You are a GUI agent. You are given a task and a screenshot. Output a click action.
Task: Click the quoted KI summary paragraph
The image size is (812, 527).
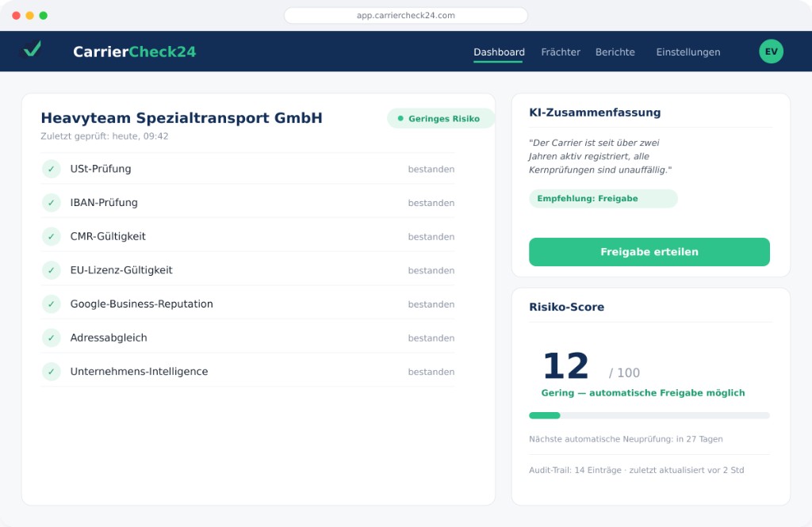click(599, 156)
